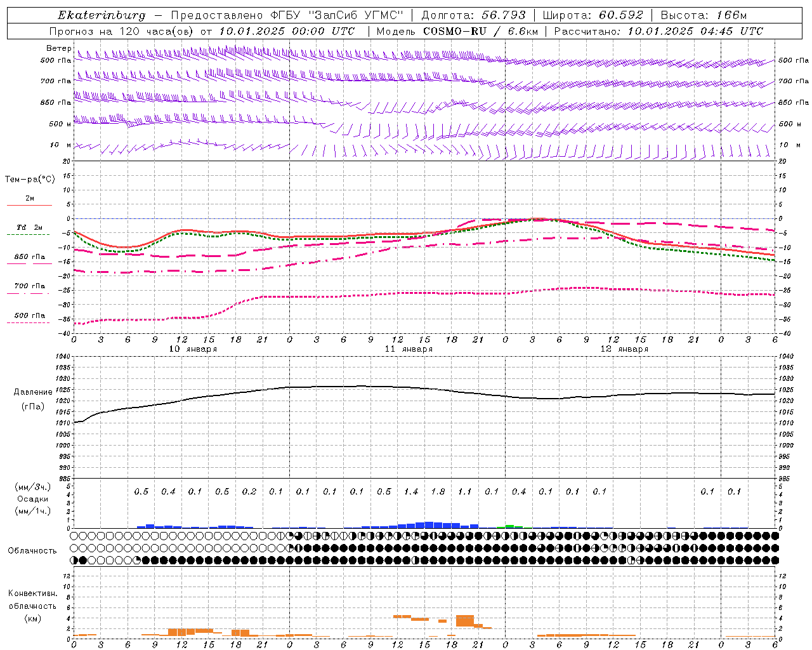
Task: Click the green precipitation bar
Action: pos(510,526)
